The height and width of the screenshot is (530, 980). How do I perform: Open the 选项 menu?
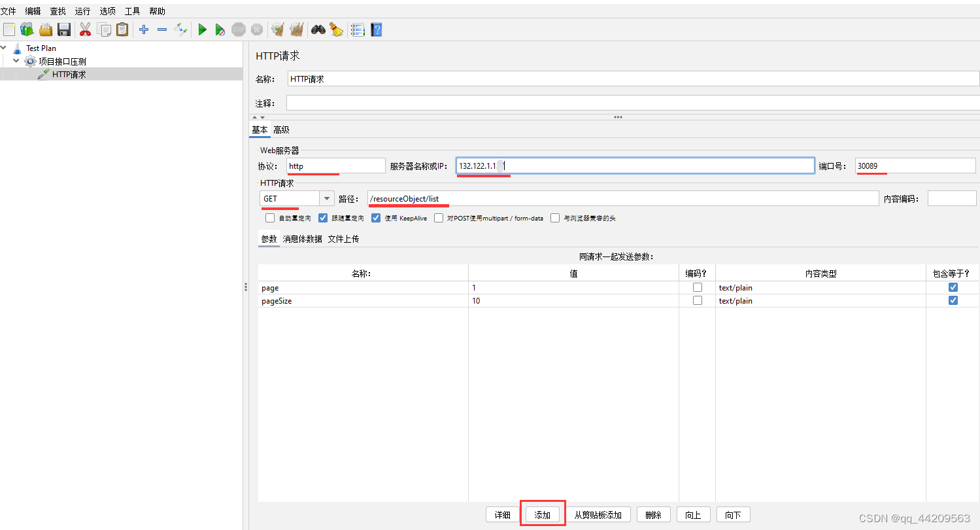coord(108,11)
